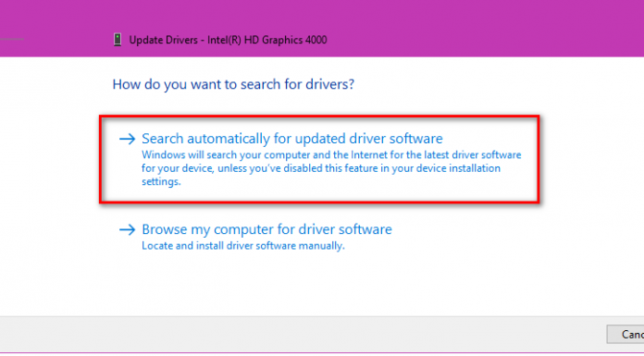This screenshot has width=644, height=356.
Task: Click the words driver software in Browse option
Action: point(345,229)
